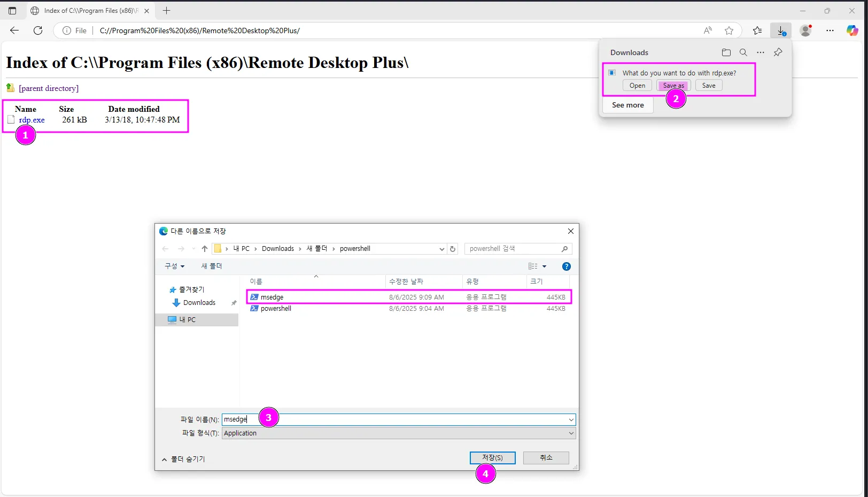Screen dimensions: 868x497
Task: Go back in Save dialog navigation
Action: pos(165,249)
